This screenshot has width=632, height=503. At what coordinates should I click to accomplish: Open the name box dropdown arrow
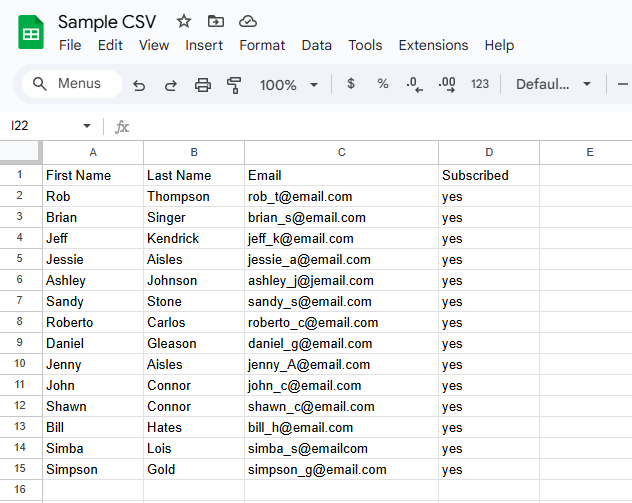[87, 126]
